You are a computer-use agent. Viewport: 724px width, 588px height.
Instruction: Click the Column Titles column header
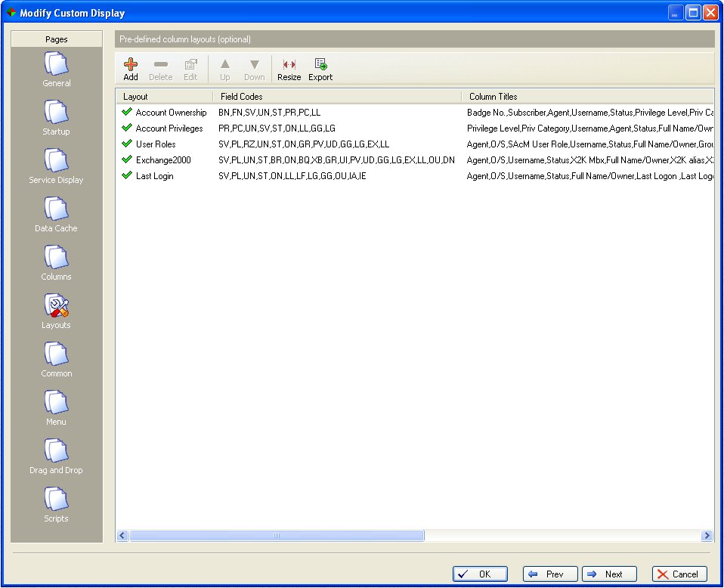coord(586,97)
